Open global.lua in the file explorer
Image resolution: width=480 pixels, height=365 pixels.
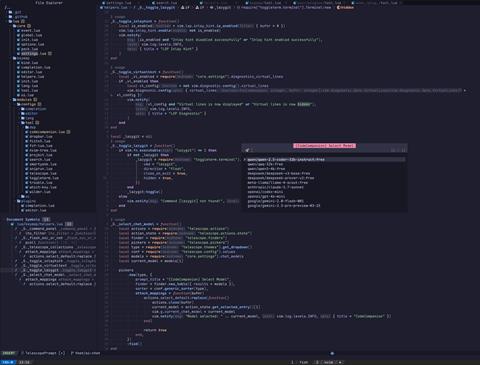tap(31, 35)
